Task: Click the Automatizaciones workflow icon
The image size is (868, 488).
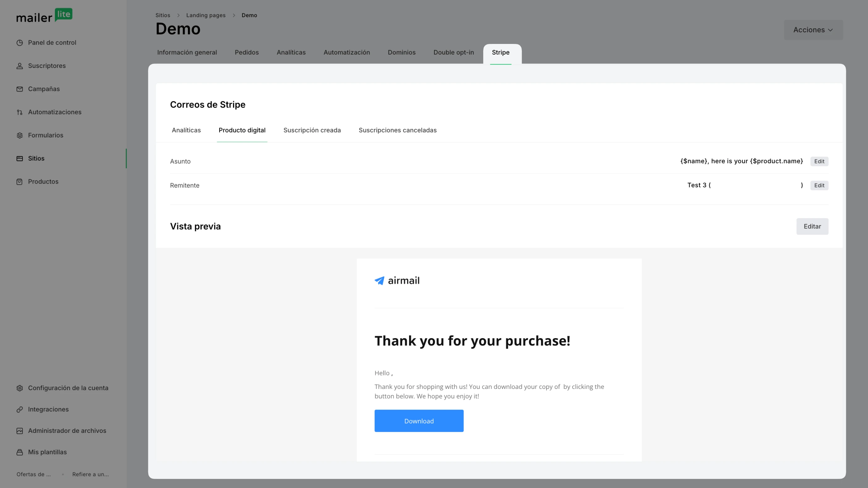Action: (20, 112)
